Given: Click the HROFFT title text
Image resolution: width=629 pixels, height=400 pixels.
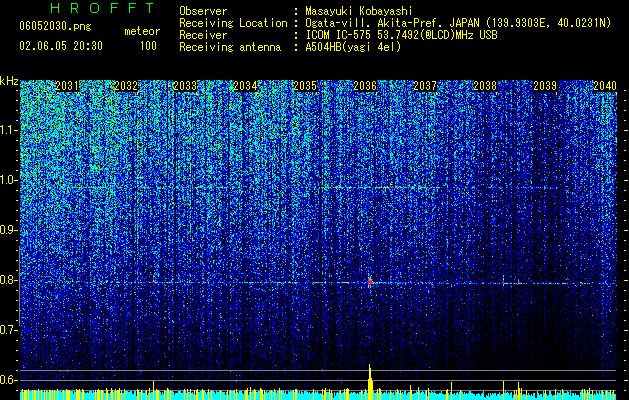Looking at the screenshot, I should [x=103, y=8].
